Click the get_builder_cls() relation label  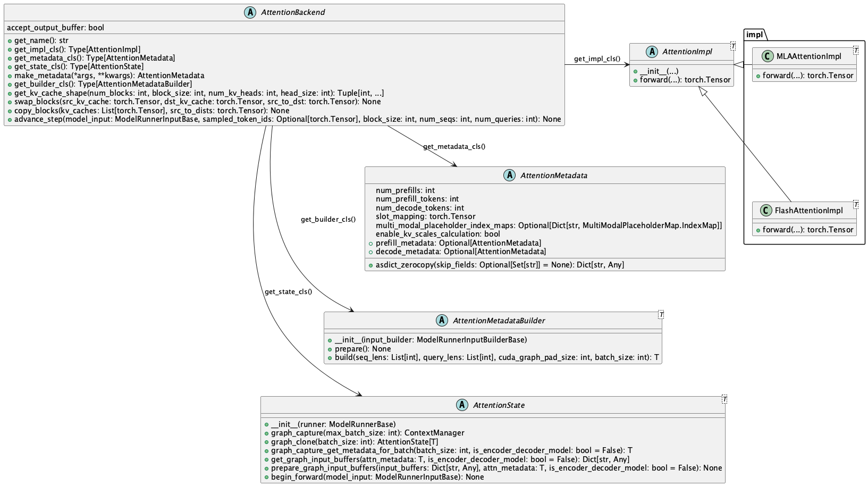pyautogui.click(x=328, y=219)
